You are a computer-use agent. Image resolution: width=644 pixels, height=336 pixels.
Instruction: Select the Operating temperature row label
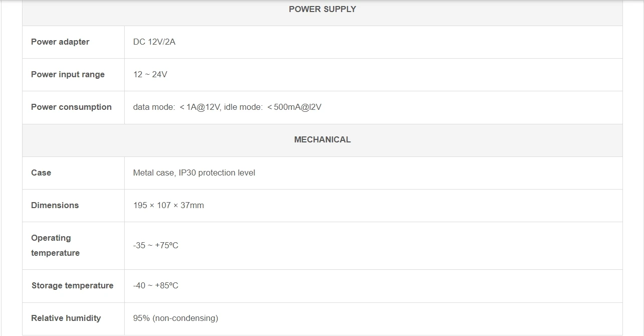point(55,245)
